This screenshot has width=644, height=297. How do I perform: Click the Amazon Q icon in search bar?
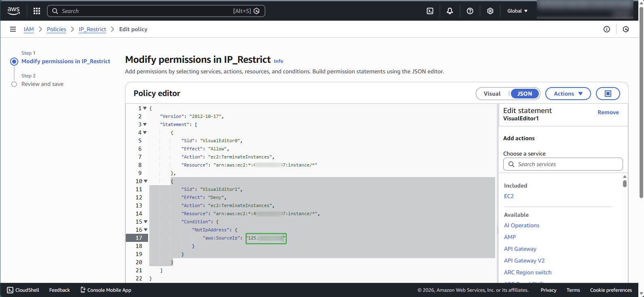[x=256, y=11]
